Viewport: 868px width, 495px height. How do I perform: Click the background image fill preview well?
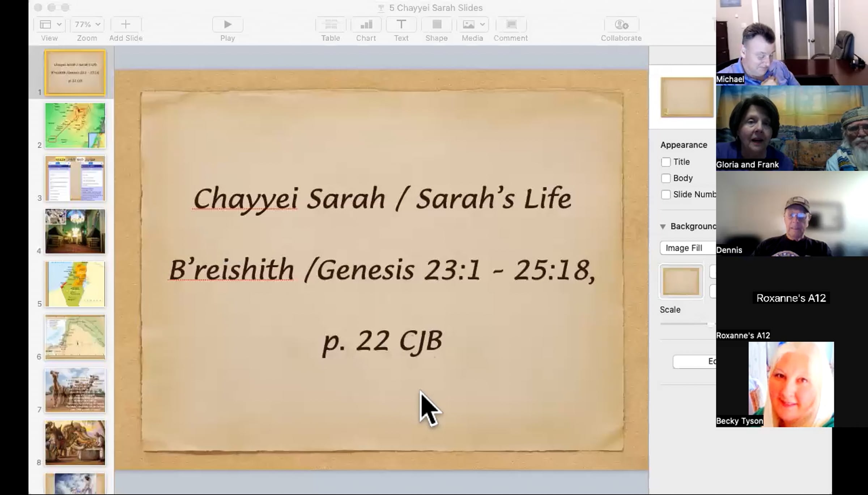[x=681, y=282]
